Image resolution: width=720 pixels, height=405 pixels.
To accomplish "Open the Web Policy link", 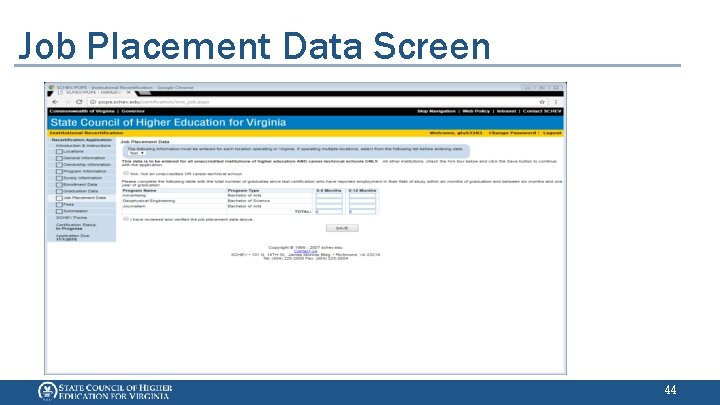I will click(x=476, y=111).
